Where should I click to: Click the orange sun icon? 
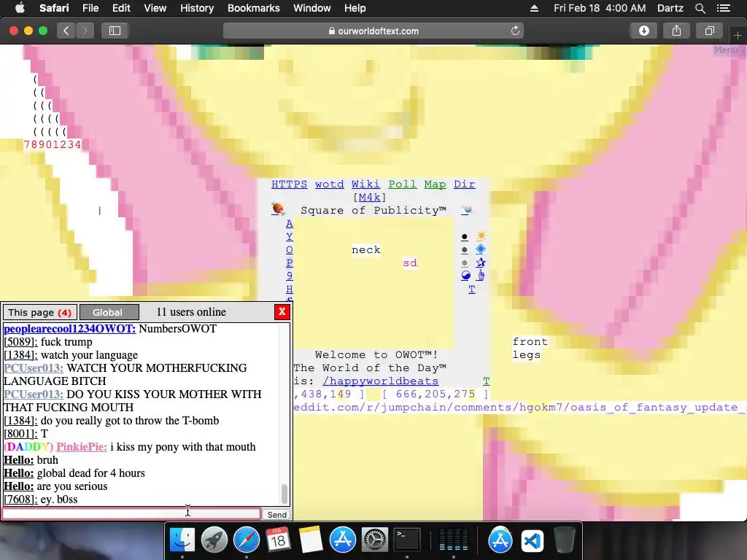pyautogui.click(x=481, y=236)
